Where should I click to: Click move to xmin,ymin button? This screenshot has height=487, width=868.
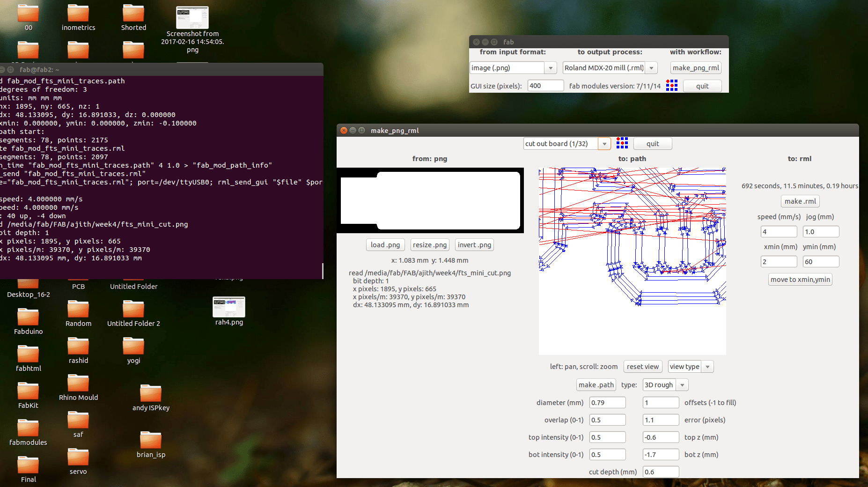pos(800,280)
